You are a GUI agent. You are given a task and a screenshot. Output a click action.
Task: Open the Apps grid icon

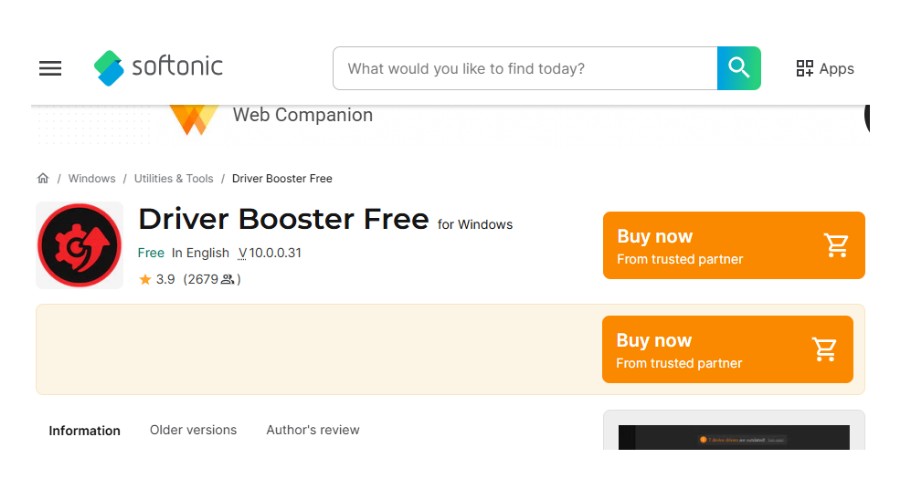(x=805, y=68)
